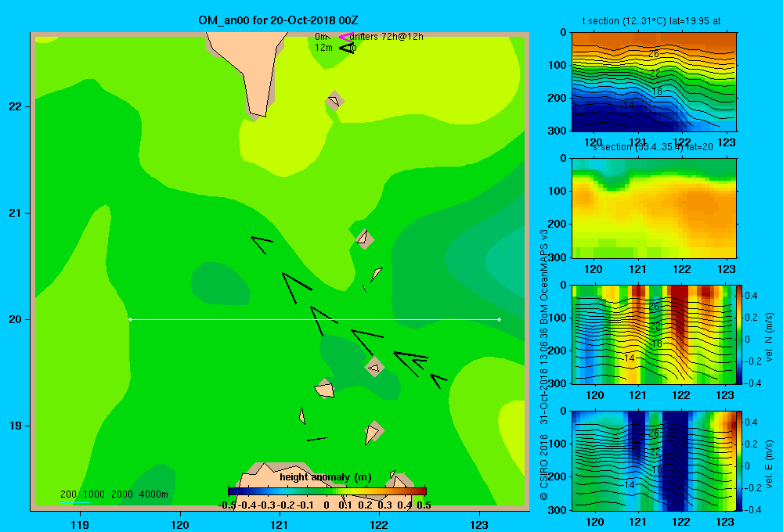Viewport: 783px width, 532px height.
Task: Click the '-0.4' tick on the vel. E colorbar
Action: point(752,509)
